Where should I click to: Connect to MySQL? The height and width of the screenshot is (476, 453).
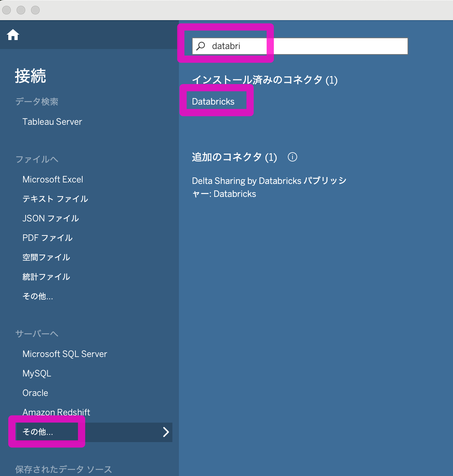tap(37, 374)
